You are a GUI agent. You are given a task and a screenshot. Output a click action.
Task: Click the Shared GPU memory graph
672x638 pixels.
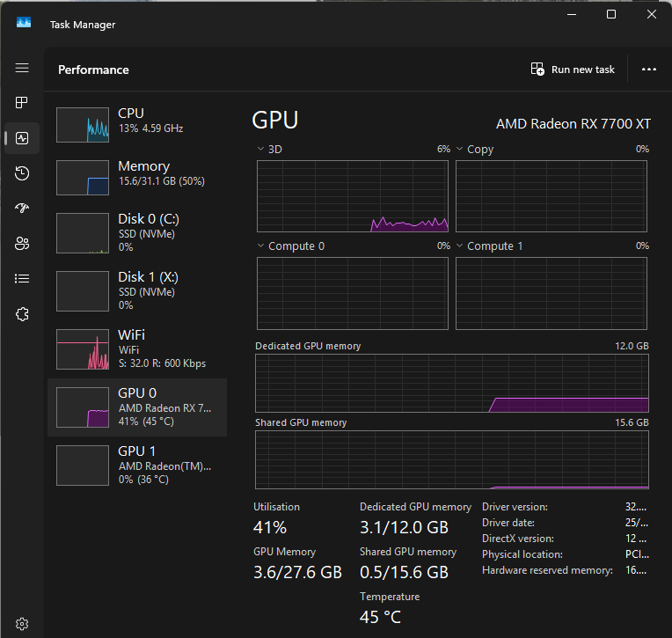pos(452,459)
